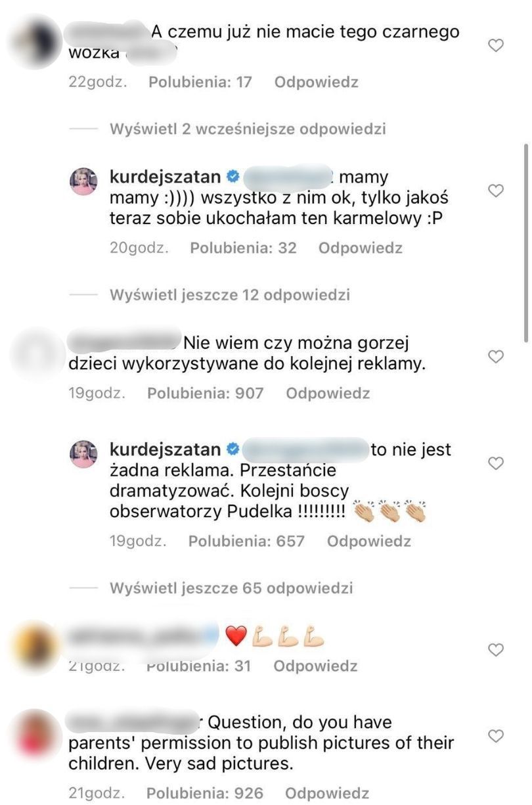Open kurdejszatan's avatar in the Pudelka reply

click(83, 454)
